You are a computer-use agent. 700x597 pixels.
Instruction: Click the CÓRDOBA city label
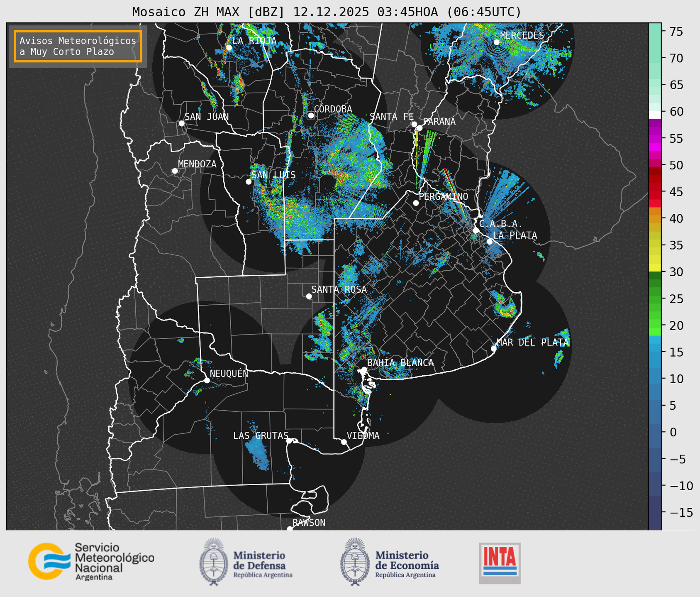coord(333,109)
